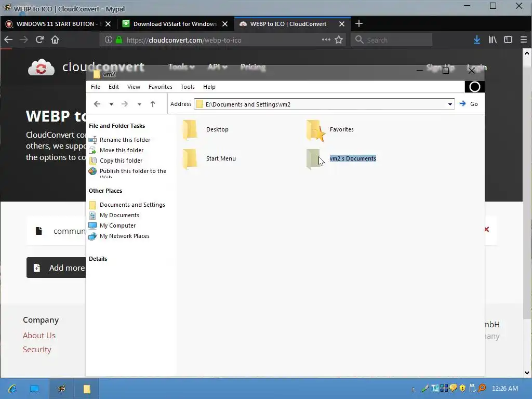The height and width of the screenshot is (399, 532).
Task: Collapse the File and Folder Tasks section
Action: pos(117,126)
